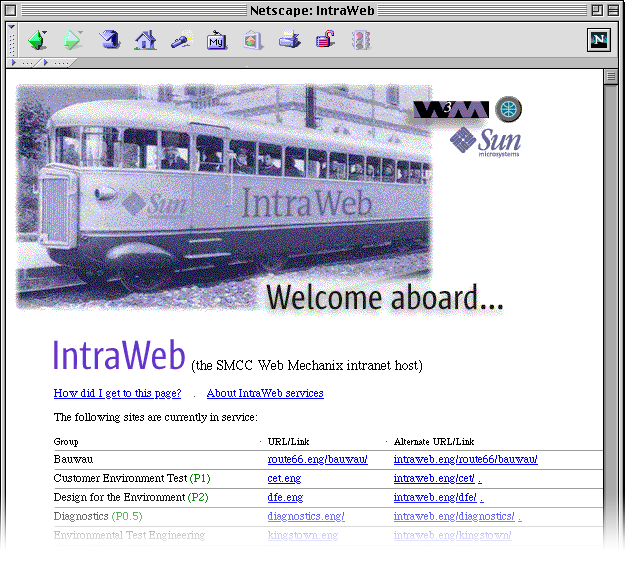Image resolution: width=625 pixels, height=566 pixels.
Task: Click 'Design for the Environment' row text
Action: point(120,497)
